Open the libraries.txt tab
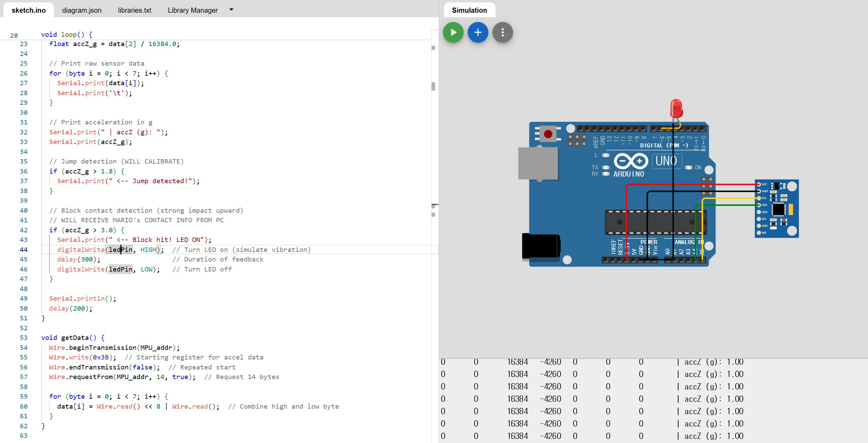The width and height of the screenshot is (868, 443). (x=134, y=10)
